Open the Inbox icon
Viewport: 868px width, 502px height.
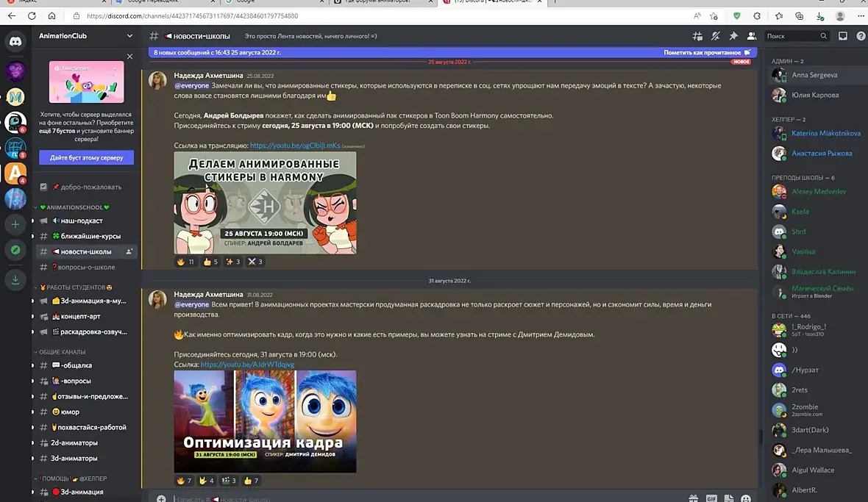pos(842,36)
